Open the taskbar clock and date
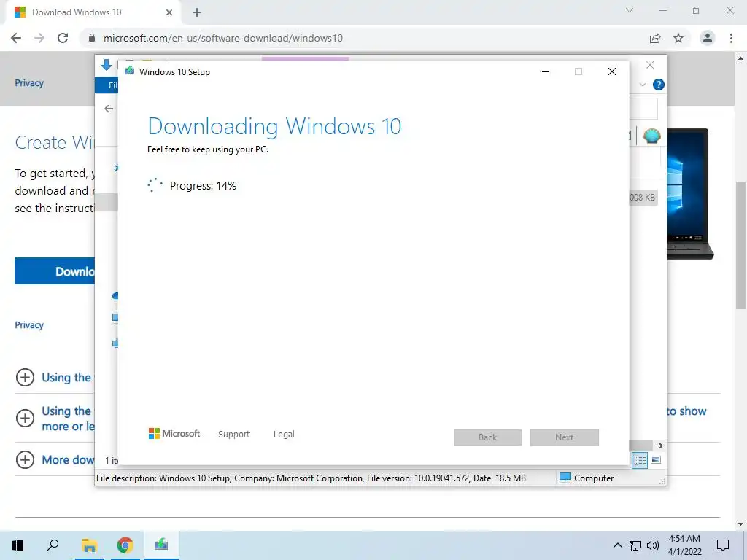 (x=684, y=545)
